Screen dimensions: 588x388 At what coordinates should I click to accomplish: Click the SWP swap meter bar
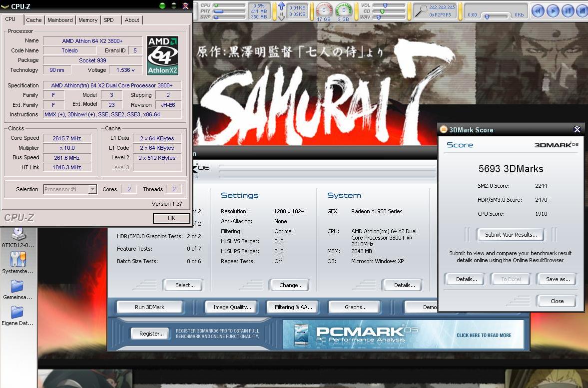tap(229, 17)
